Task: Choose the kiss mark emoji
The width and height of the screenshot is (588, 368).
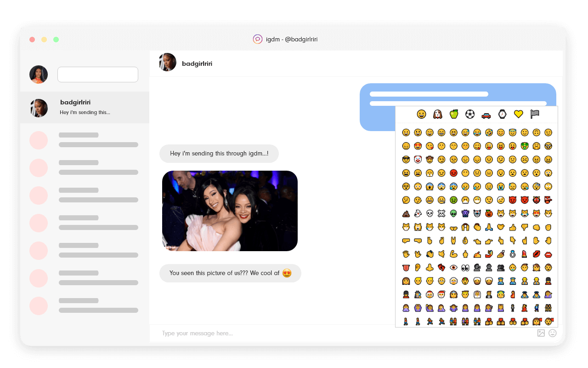Action: 537,253
